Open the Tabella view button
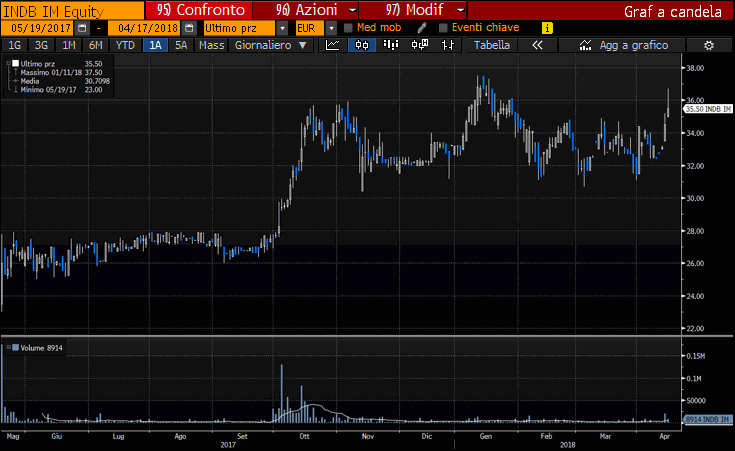 point(492,45)
